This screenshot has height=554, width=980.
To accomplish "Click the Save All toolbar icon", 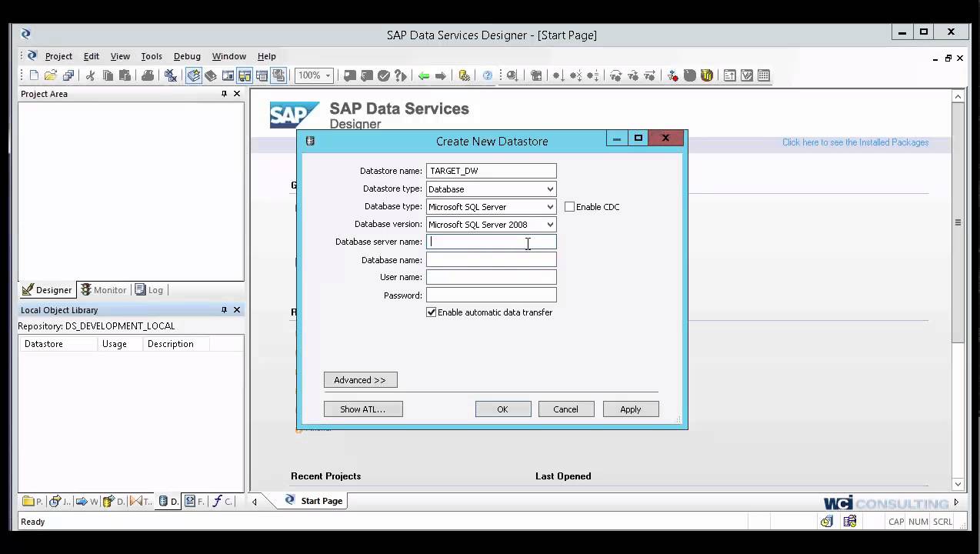I will 68,75.
